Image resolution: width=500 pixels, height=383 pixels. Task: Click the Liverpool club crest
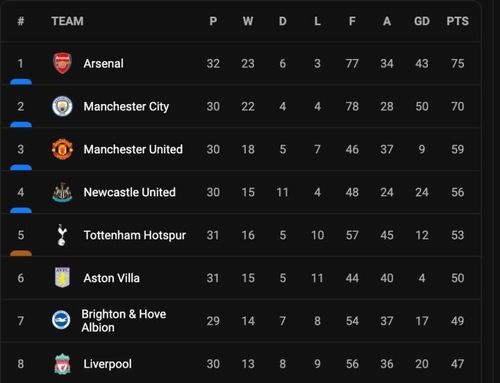coord(62,364)
